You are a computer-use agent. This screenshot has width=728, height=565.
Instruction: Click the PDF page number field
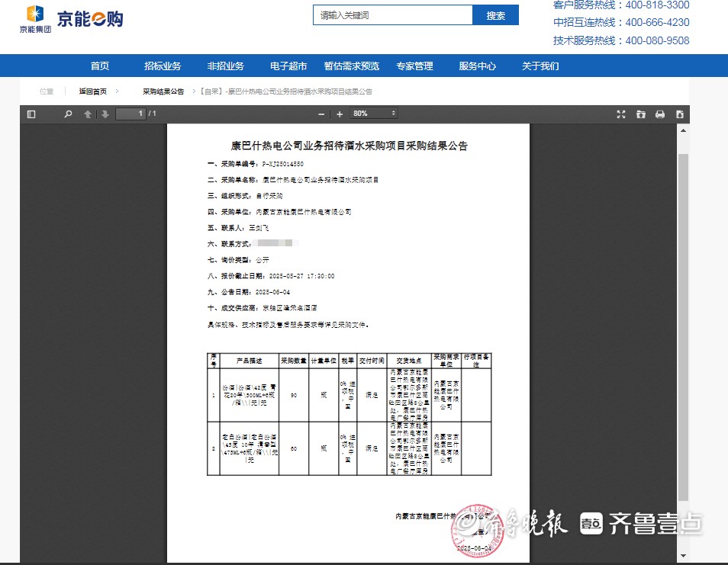point(130,114)
